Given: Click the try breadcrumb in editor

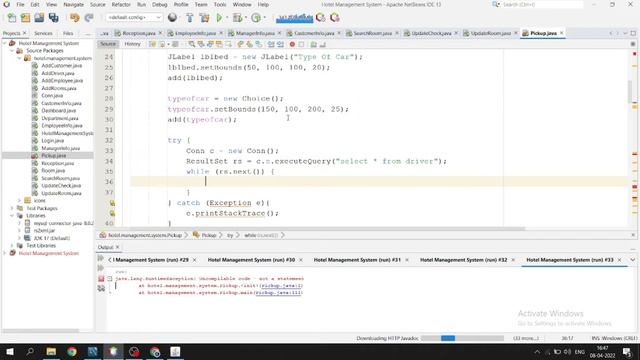Looking at the screenshot, I should click(230, 235).
